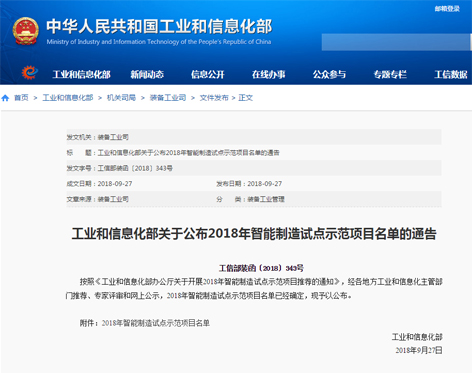The width and height of the screenshot is (472, 373).
Task: Click the home icon in breadcrumb
Action: [5, 98]
